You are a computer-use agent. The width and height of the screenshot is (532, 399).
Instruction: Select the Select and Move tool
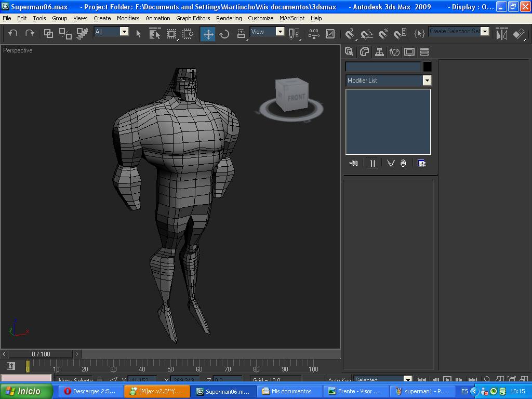coord(208,34)
